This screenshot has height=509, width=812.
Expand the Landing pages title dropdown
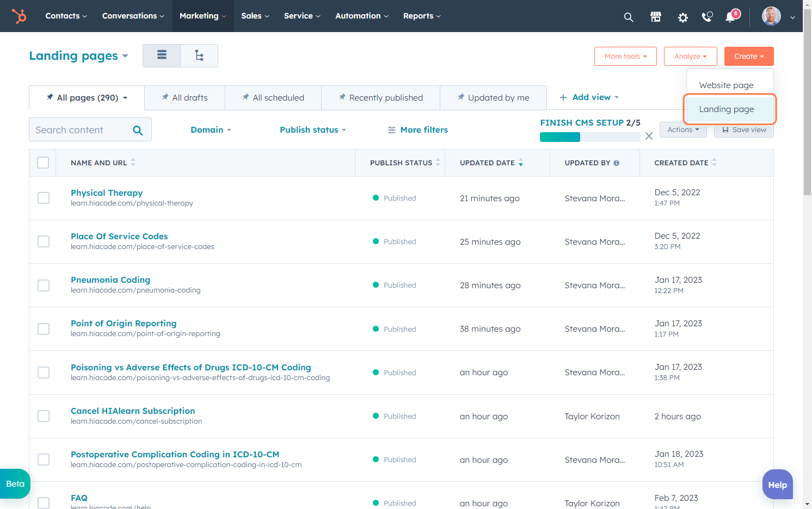pos(79,56)
